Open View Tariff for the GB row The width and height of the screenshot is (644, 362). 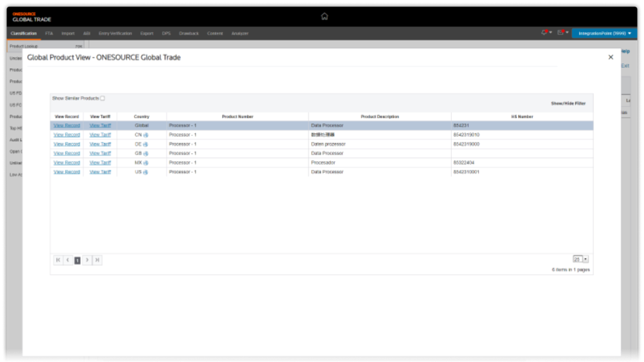[100, 153]
